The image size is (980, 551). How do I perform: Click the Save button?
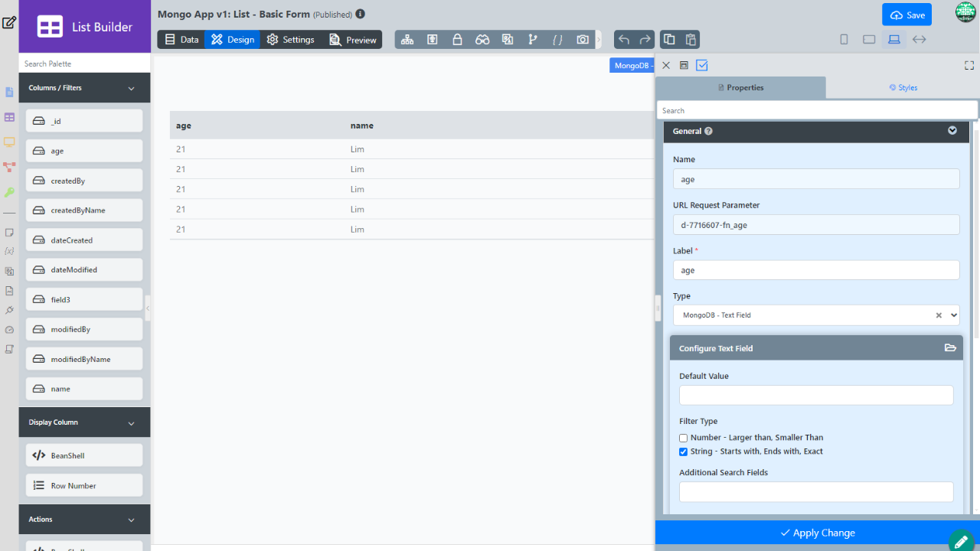click(x=906, y=15)
